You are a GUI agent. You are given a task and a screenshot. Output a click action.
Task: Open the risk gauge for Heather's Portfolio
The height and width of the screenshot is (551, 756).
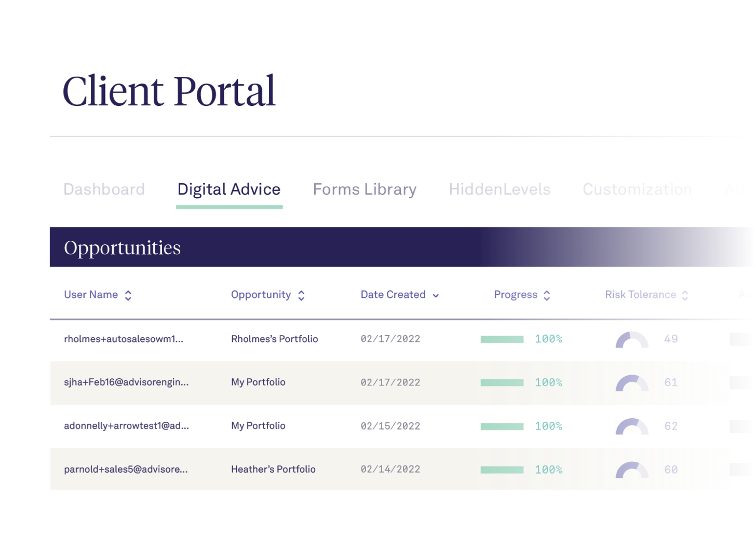[x=631, y=470]
